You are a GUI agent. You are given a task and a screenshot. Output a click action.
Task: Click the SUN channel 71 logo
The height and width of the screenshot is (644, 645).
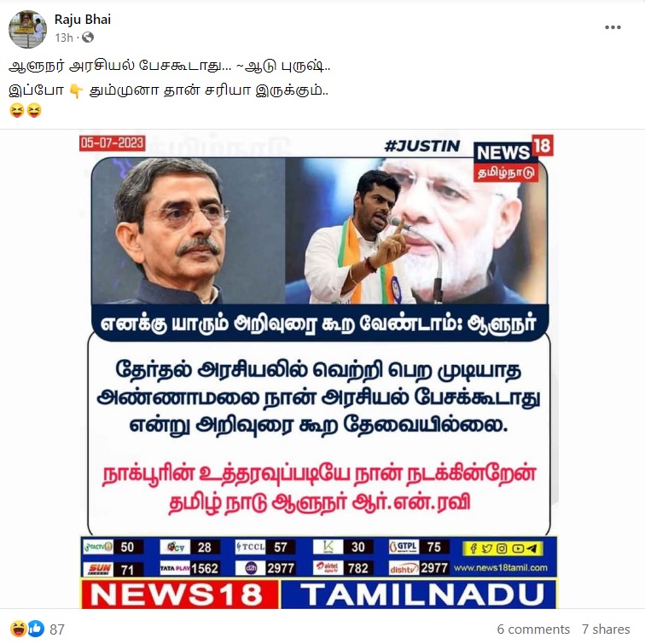point(98,569)
